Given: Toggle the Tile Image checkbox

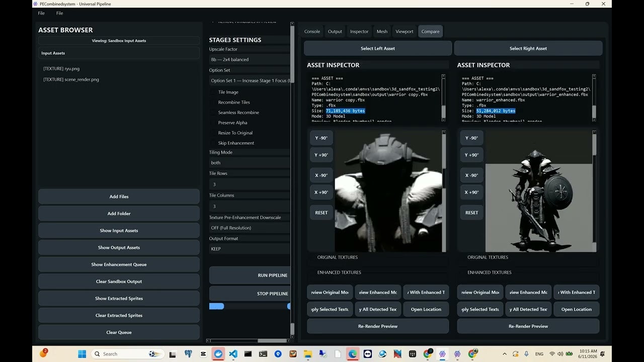Looking at the screenshot, I should point(213,93).
